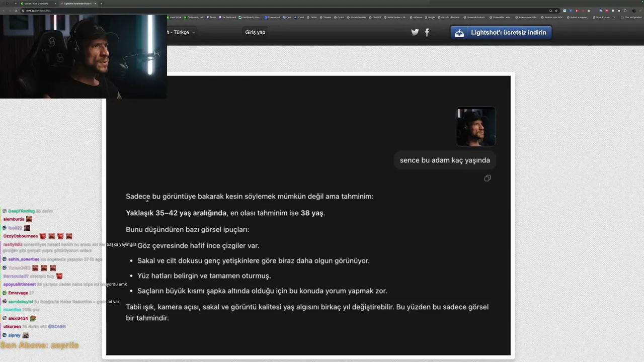Click chat username utkuraen
Viewport: 644px width, 362px height.
13,327
